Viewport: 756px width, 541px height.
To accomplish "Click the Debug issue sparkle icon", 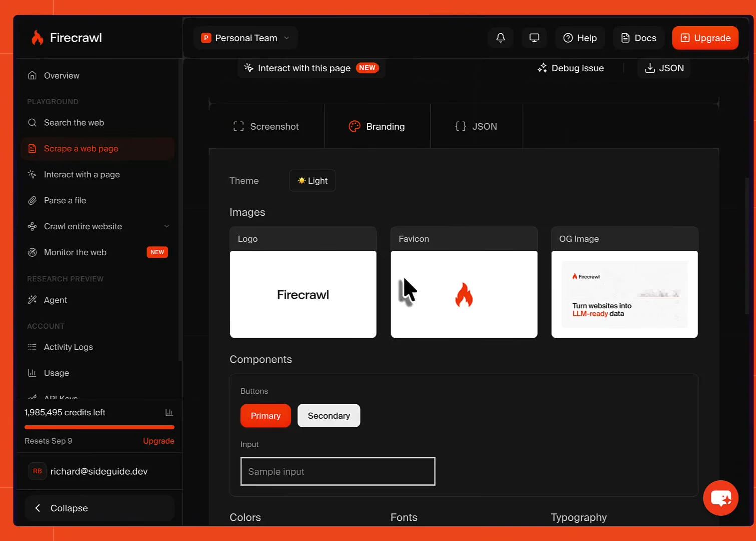I will pos(542,68).
